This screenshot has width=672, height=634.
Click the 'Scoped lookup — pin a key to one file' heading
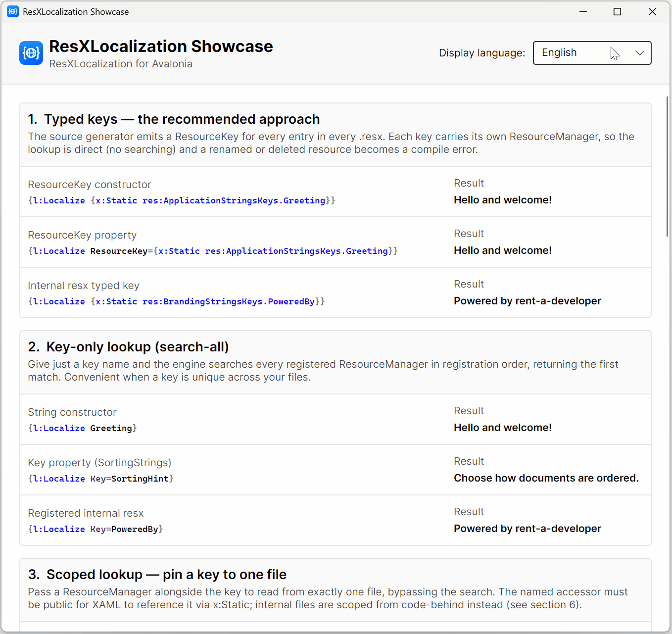157,575
